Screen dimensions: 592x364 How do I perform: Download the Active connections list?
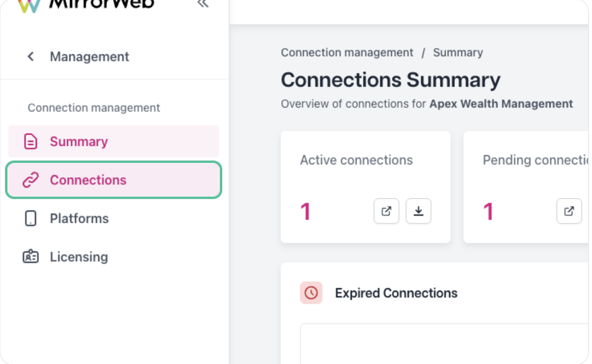[419, 211]
